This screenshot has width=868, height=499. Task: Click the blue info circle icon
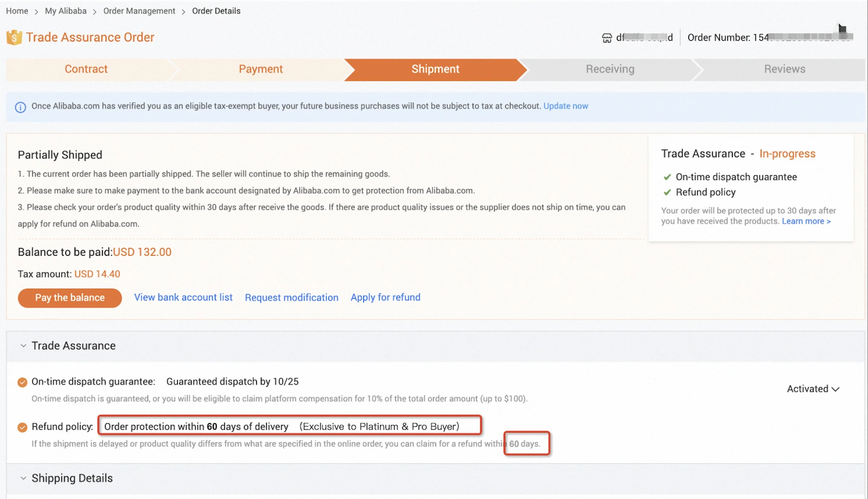[x=20, y=107]
